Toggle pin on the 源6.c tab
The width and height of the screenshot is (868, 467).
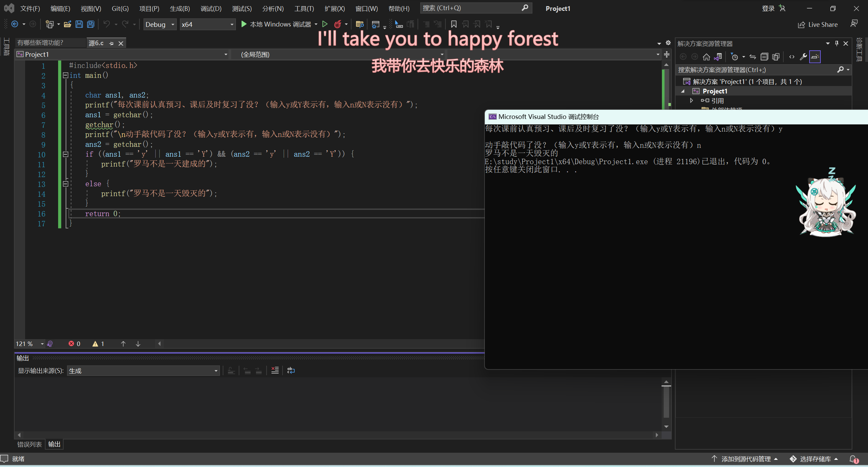(x=111, y=43)
